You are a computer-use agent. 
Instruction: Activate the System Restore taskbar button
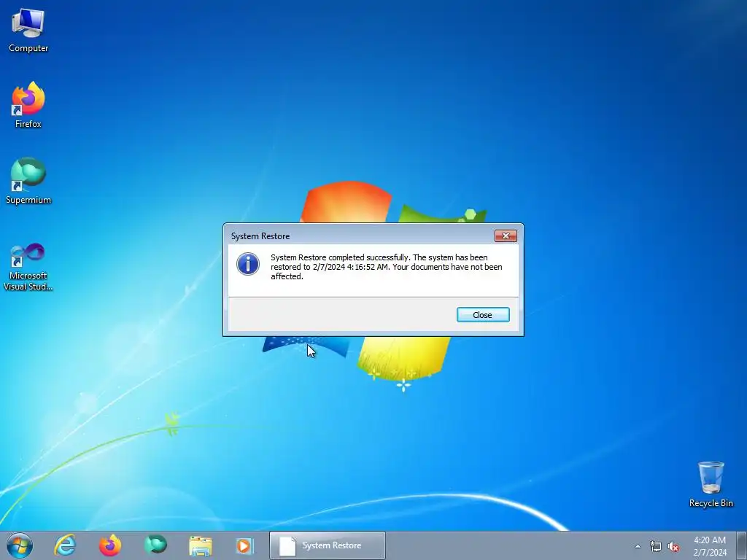pos(328,545)
